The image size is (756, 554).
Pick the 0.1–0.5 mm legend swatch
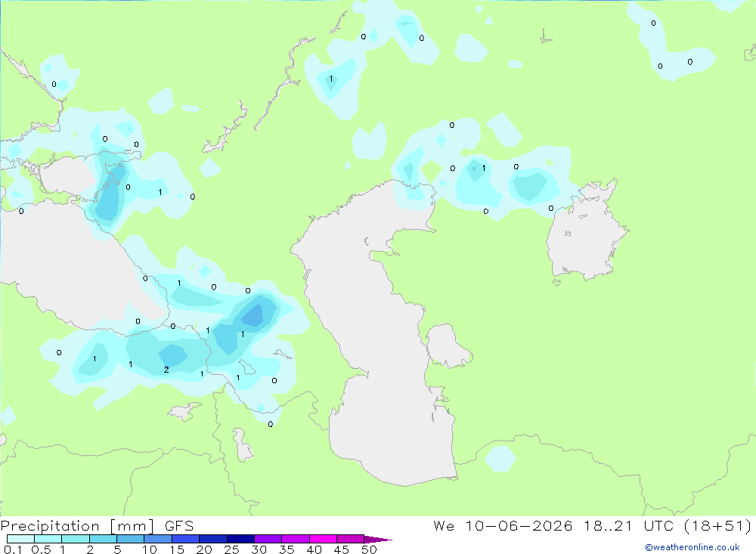pos(20,539)
